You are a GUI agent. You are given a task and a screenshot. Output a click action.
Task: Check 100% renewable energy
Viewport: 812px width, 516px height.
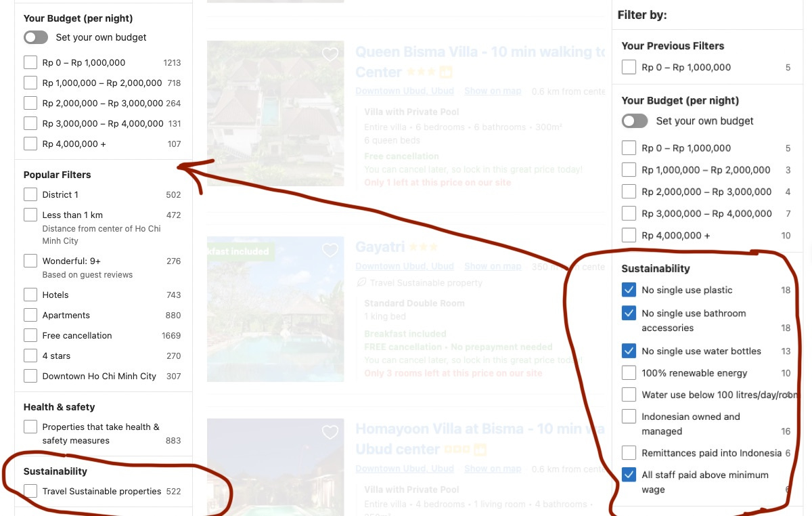click(x=629, y=372)
